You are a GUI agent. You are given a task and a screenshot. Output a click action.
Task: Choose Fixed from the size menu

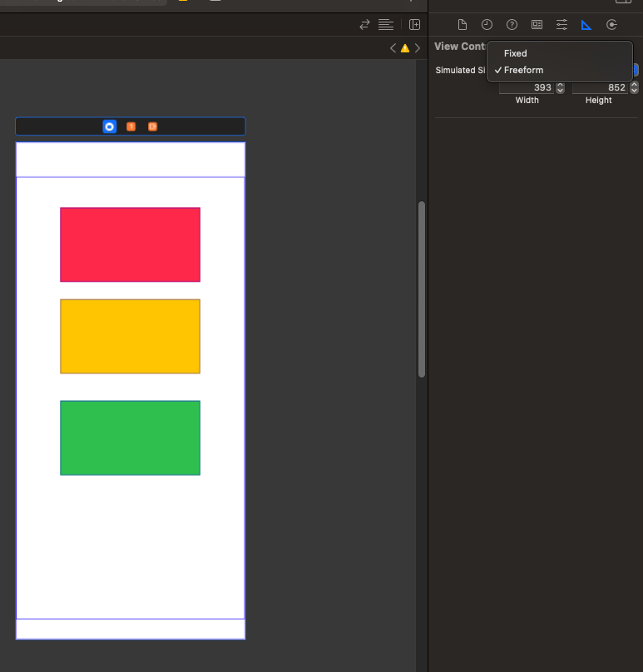tap(516, 53)
